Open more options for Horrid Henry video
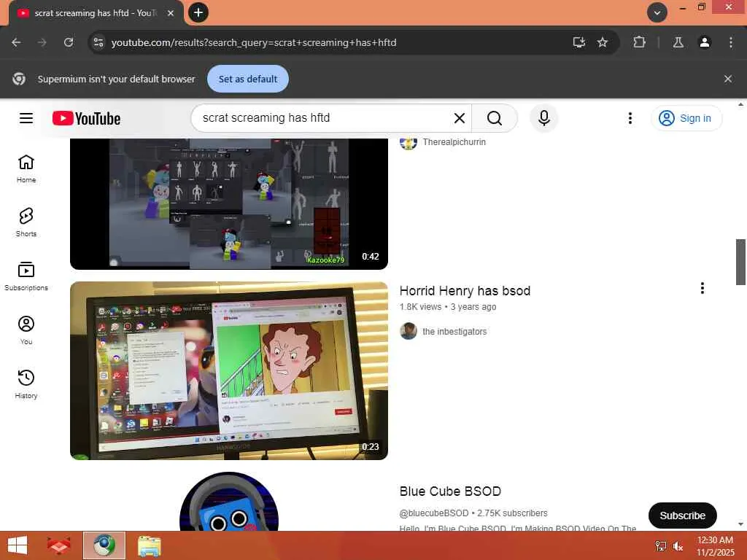The image size is (747, 560). (703, 288)
